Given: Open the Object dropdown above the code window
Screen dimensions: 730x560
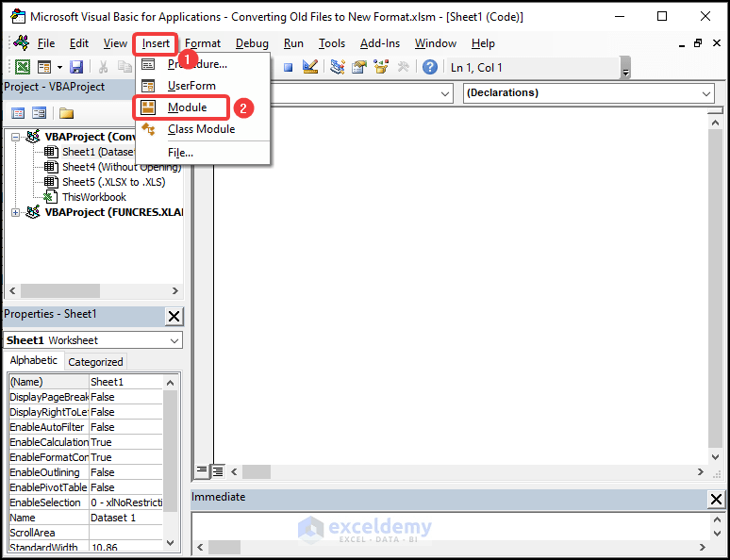Looking at the screenshot, I should point(445,93).
